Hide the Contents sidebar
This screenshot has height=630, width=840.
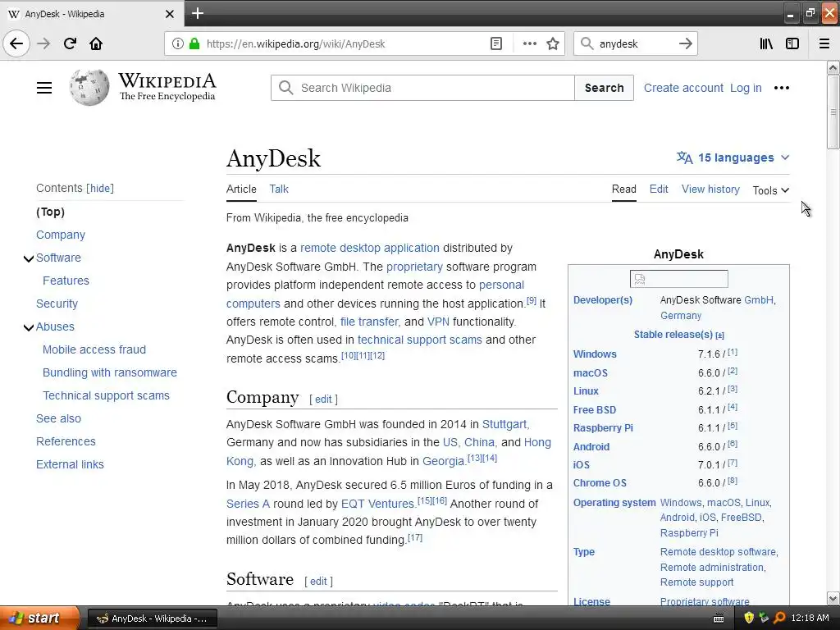(100, 188)
